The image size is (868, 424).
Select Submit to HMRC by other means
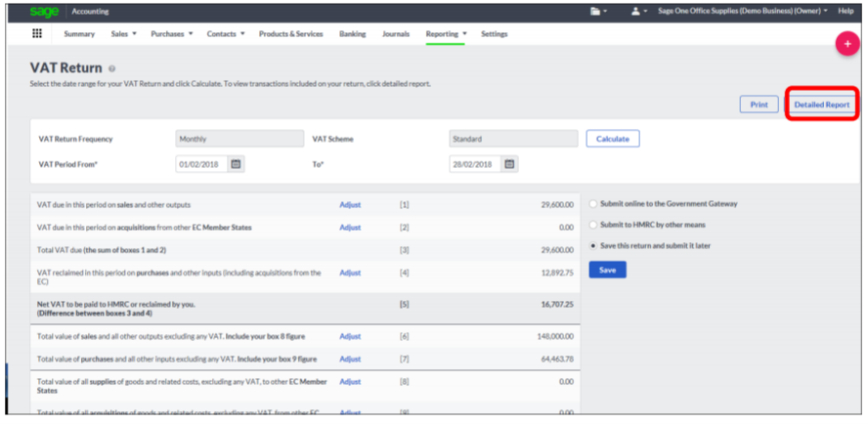(x=593, y=225)
